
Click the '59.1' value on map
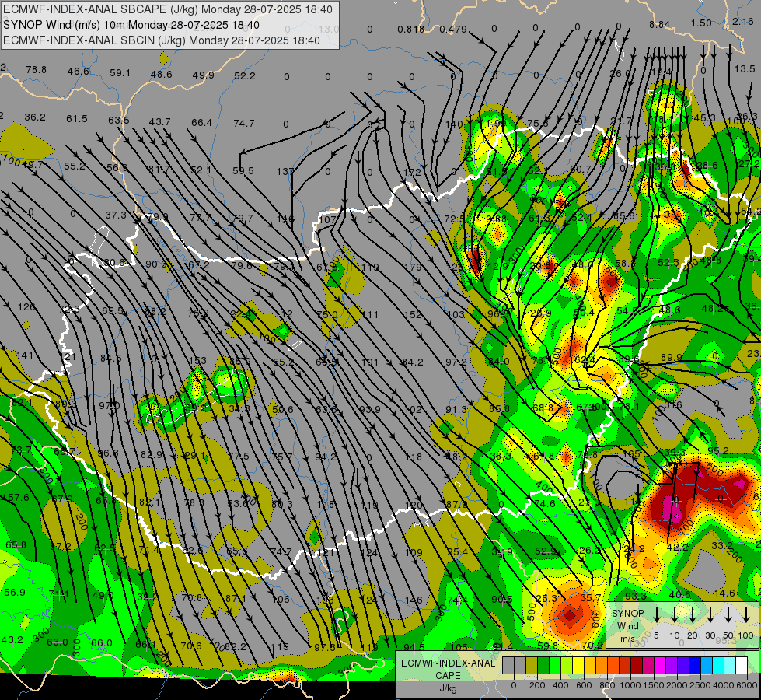point(120,73)
